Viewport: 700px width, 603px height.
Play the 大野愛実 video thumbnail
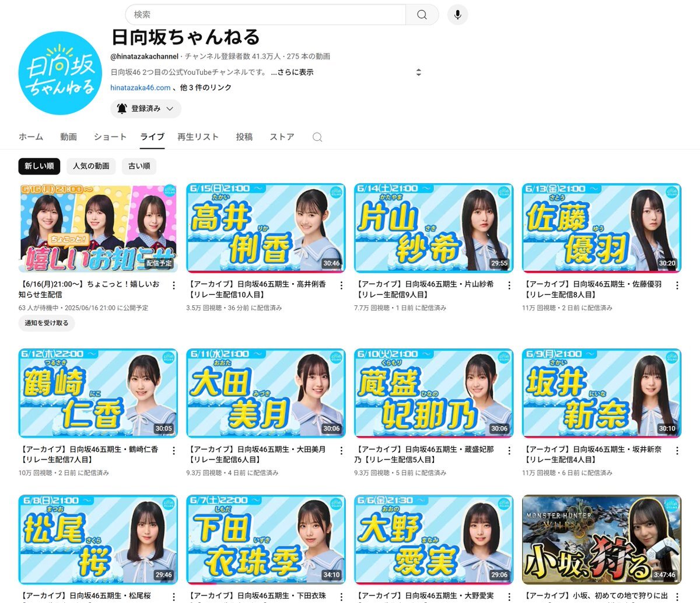(x=434, y=540)
